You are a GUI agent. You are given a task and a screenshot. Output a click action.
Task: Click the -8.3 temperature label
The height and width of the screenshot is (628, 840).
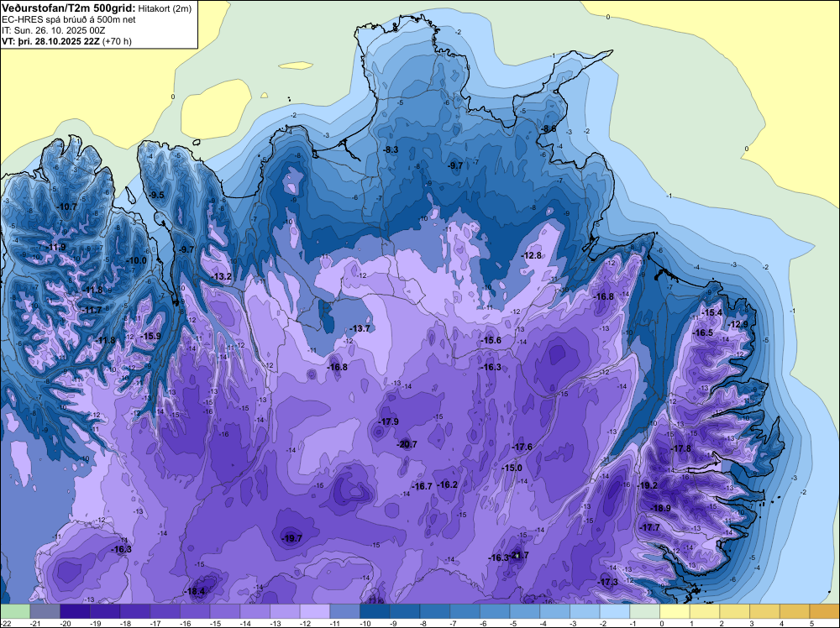click(x=391, y=150)
